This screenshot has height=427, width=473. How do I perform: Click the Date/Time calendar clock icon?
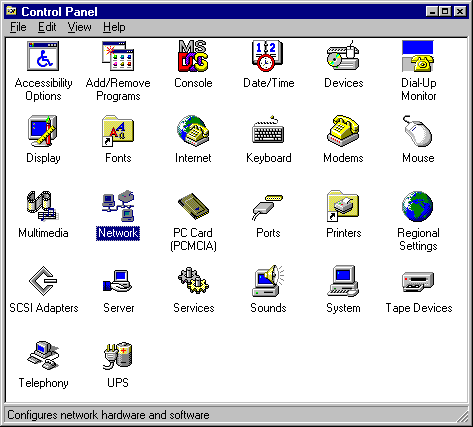click(268, 56)
